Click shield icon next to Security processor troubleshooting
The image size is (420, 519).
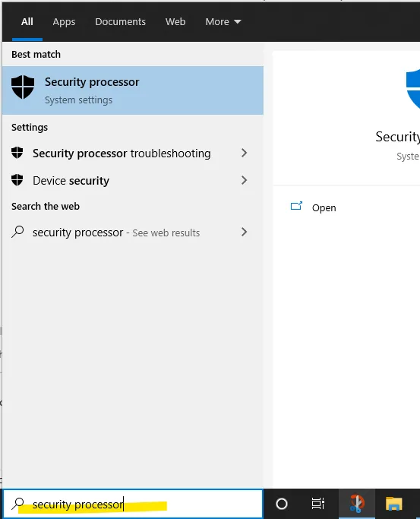17,153
